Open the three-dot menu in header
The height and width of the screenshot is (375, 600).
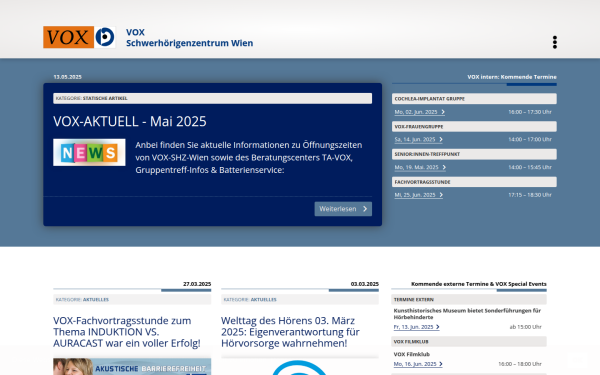pos(554,42)
